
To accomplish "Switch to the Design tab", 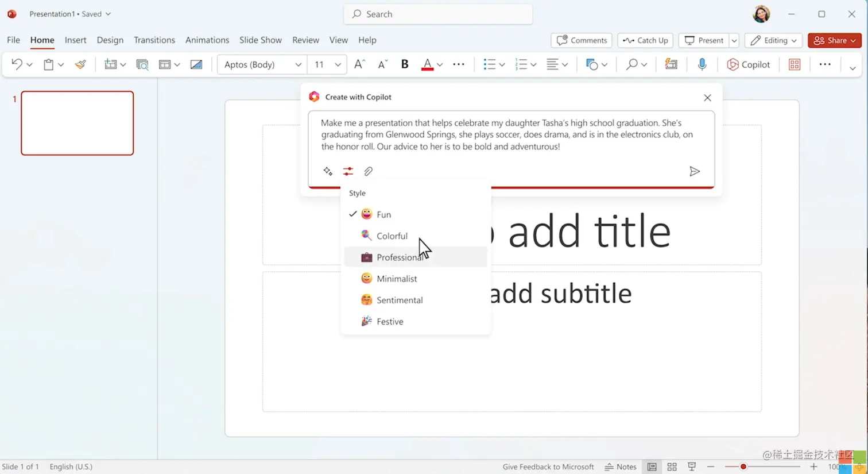I will [x=110, y=40].
